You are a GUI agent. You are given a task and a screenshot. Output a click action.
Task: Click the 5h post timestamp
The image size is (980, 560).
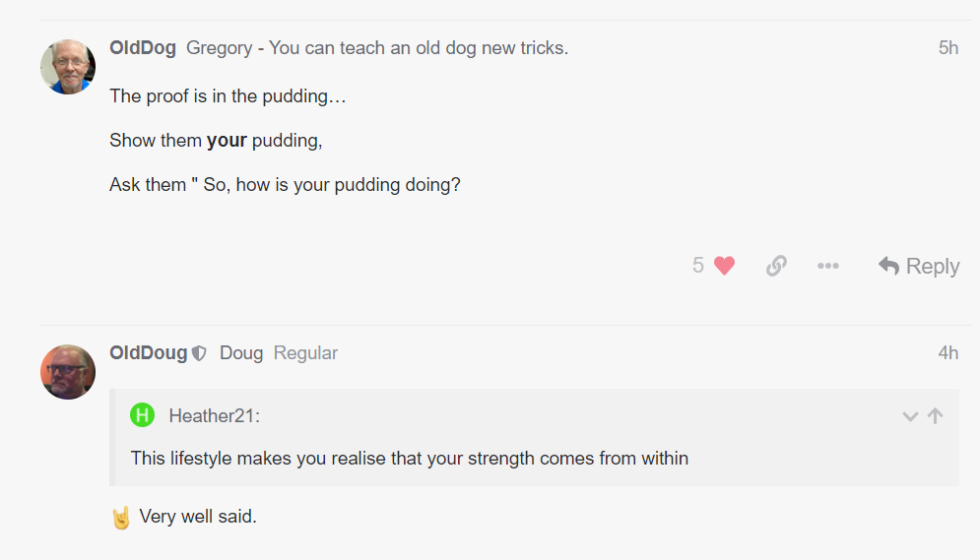point(948,48)
